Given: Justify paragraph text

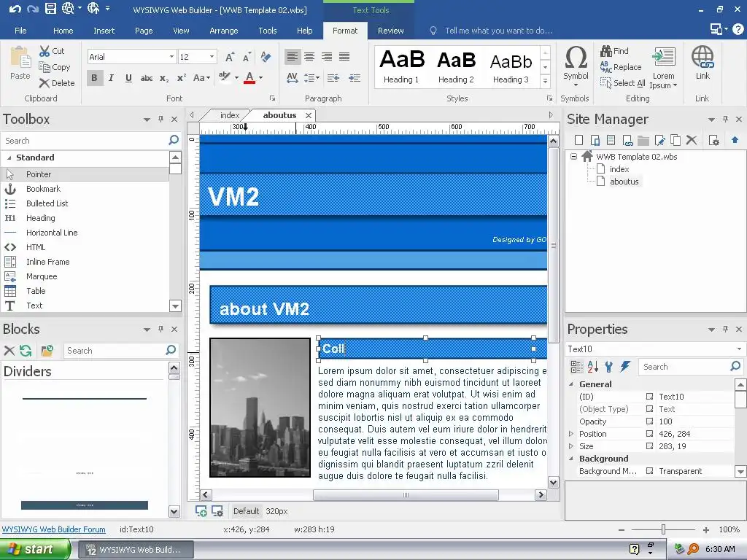Looking at the screenshot, I should (344, 57).
